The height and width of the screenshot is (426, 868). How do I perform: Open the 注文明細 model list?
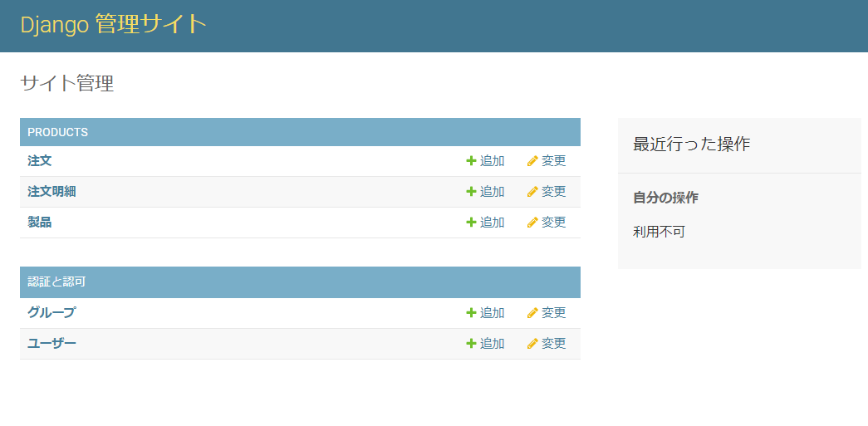pyautogui.click(x=51, y=192)
